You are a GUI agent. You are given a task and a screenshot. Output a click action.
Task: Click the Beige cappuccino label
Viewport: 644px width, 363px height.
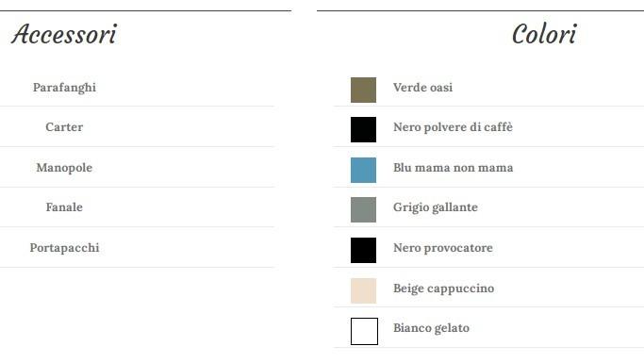pyautogui.click(x=443, y=289)
